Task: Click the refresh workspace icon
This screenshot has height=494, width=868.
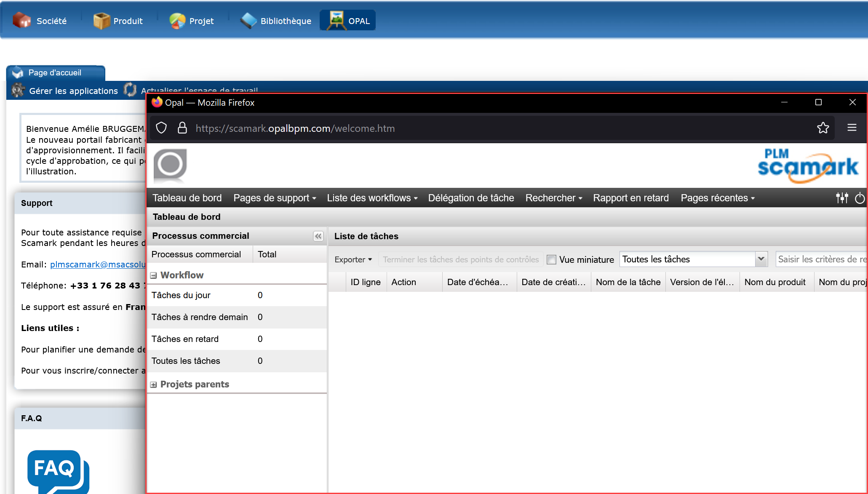Action: point(130,90)
